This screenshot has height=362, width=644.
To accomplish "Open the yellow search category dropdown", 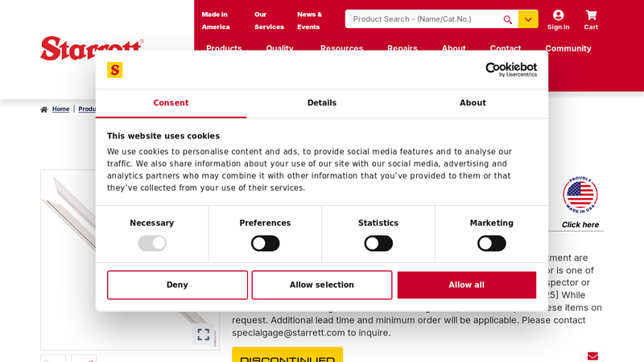I will (x=528, y=19).
